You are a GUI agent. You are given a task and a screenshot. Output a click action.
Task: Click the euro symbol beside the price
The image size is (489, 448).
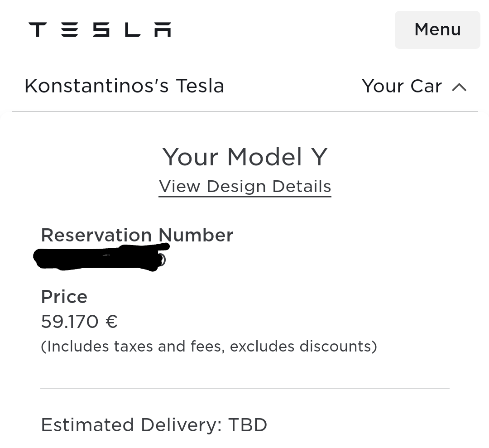pyautogui.click(x=111, y=322)
